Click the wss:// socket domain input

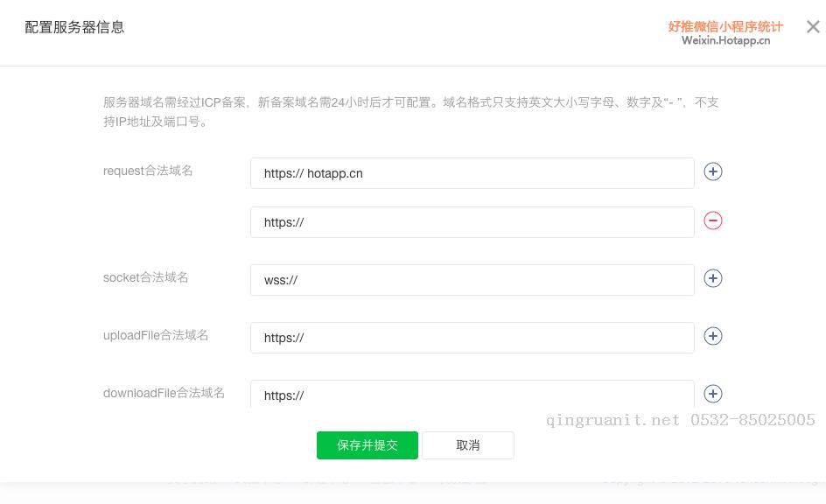pyautogui.click(x=472, y=280)
